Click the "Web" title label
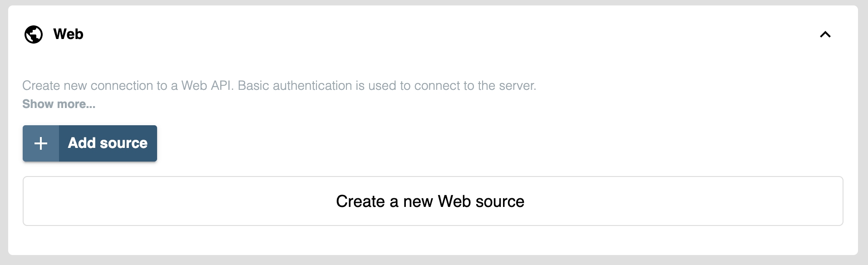This screenshot has height=265, width=868. [x=68, y=34]
